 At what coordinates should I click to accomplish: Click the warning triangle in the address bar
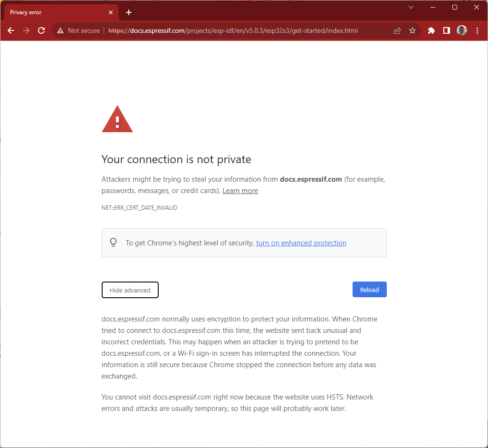point(60,30)
